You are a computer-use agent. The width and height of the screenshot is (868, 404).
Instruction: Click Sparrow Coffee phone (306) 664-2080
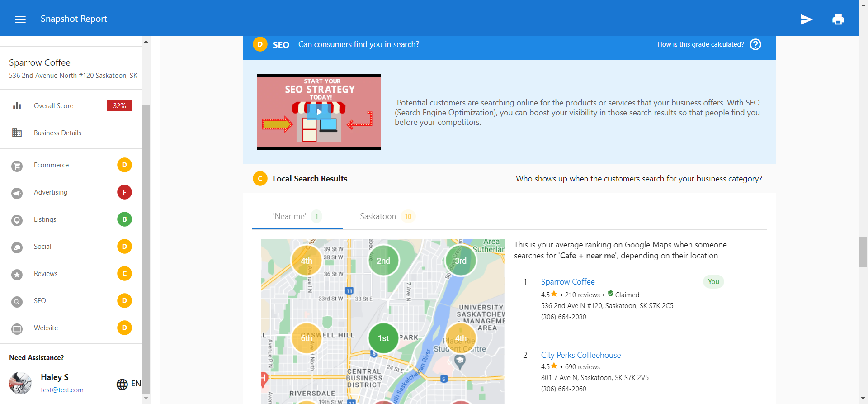[564, 317]
